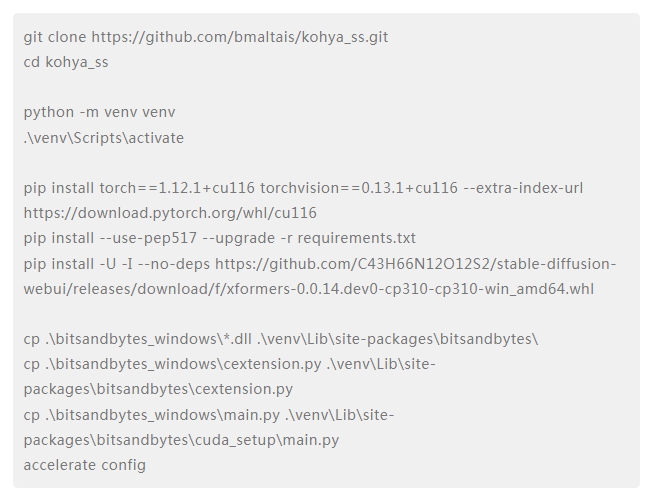Click torchvision==0.13.1+cu116 in the pip command
The height and width of the screenshot is (504, 655).
359,188
